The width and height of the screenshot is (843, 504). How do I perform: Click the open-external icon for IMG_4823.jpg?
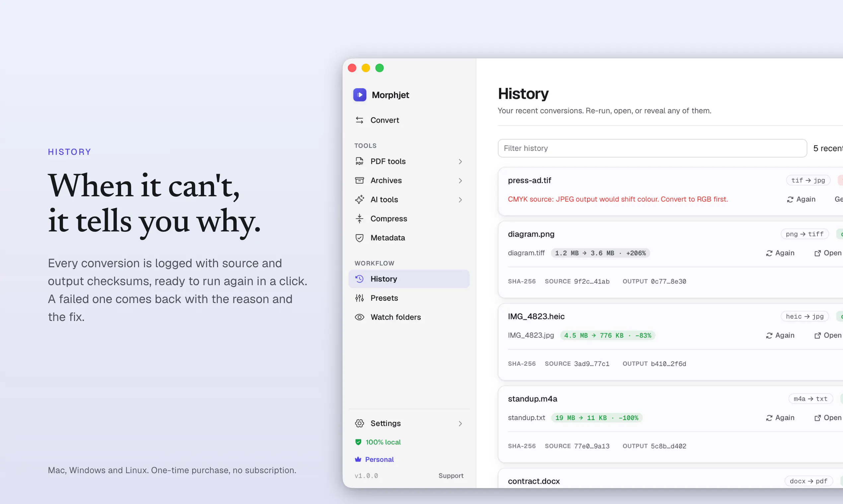(817, 336)
